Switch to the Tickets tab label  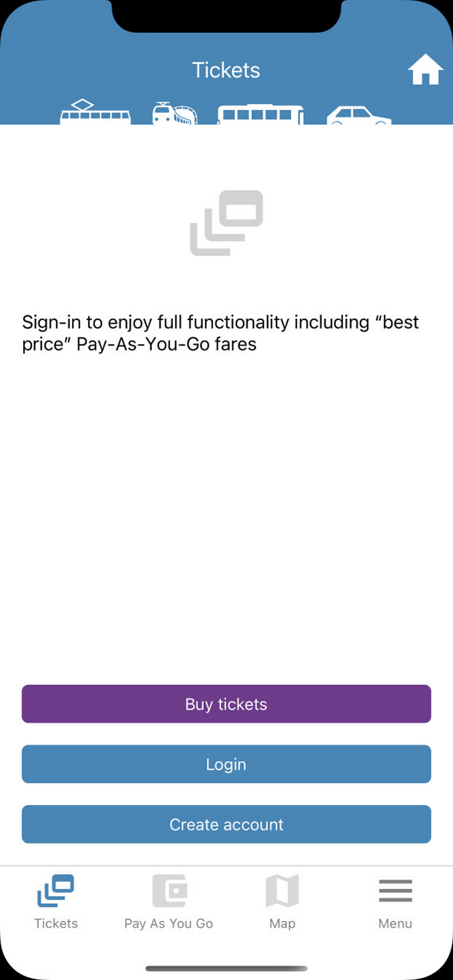tap(56, 924)
